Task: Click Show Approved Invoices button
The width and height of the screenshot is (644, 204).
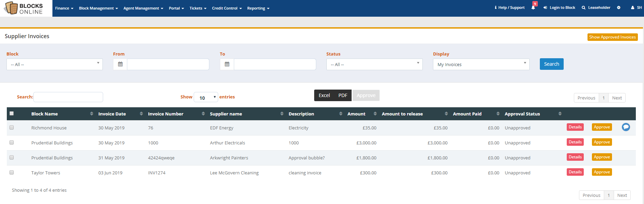Action: 612,37
